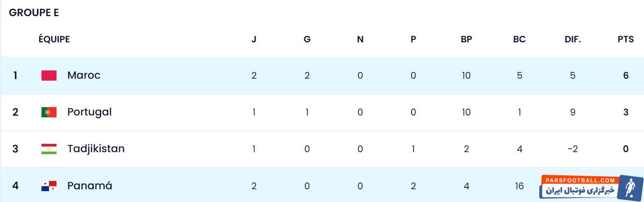Click Maroc's 6 points value
Viewport: 644px width, 202px height.
625,76
